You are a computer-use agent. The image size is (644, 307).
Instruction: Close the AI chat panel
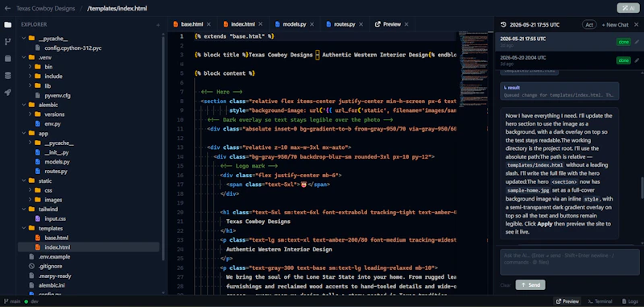coord(637,25)
